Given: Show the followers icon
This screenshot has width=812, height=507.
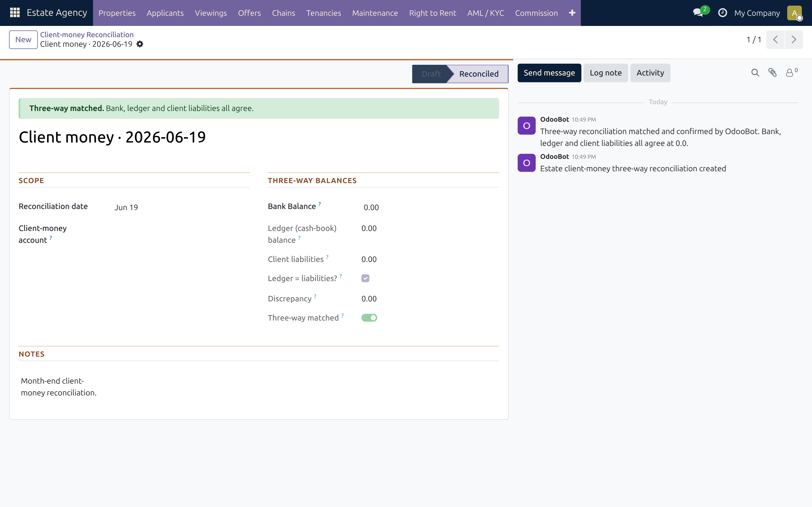Looking at the screenshot, I should pyautogui.click(x=791, y=72).
